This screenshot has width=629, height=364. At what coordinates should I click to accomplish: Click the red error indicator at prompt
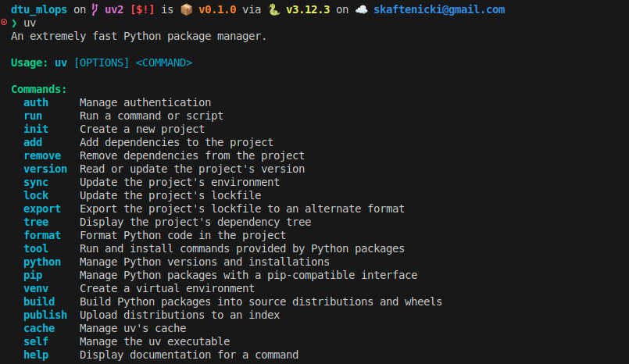pyautogui.click(x=4, y=23)
